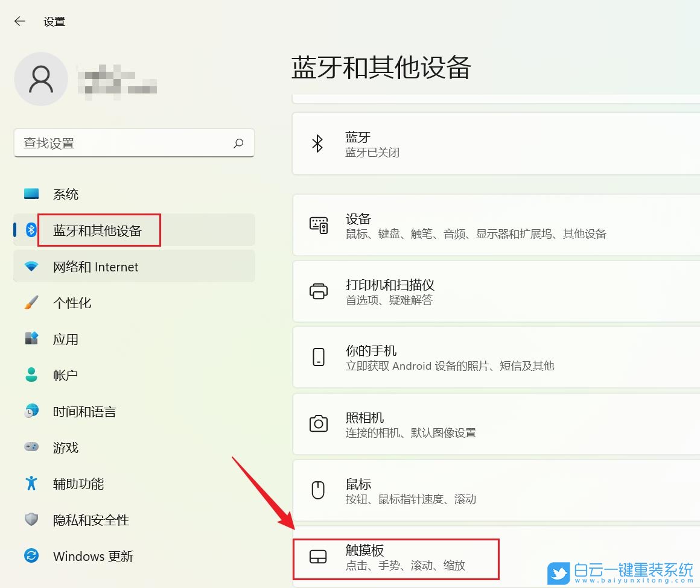Select 网络和 Internet in the sidebar
Image resolution: width=700 pixels, height=588 pixels.
coord(97,266)
